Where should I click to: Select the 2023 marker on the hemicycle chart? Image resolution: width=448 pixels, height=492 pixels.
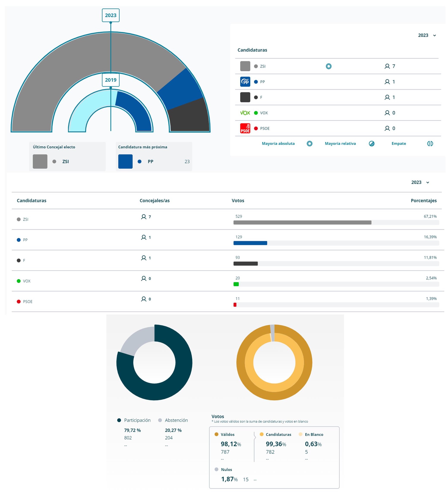coord(110,15)
